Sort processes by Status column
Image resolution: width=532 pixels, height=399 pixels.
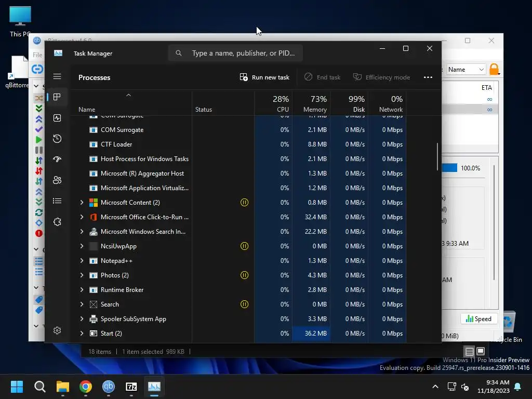(x=223, y=103)
